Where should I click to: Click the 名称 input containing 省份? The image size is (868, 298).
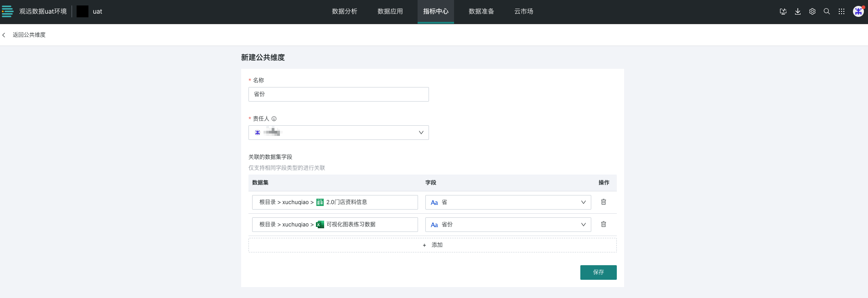pyautogui.click(x=339, y=94)
